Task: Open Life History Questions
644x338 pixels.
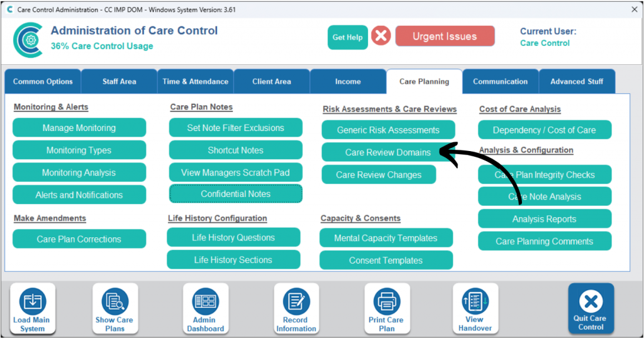Action: point(233,237)
